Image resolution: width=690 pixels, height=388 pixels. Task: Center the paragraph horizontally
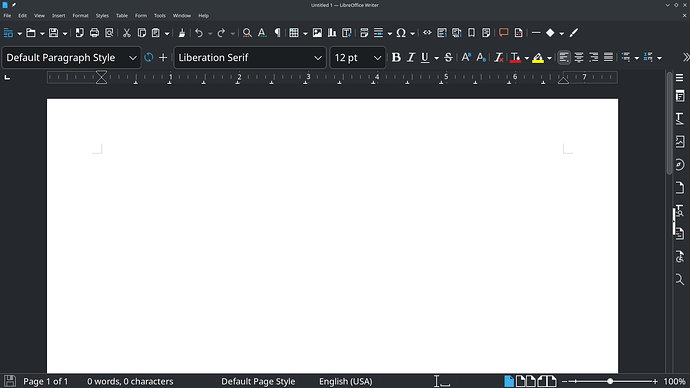pos(579,58)
